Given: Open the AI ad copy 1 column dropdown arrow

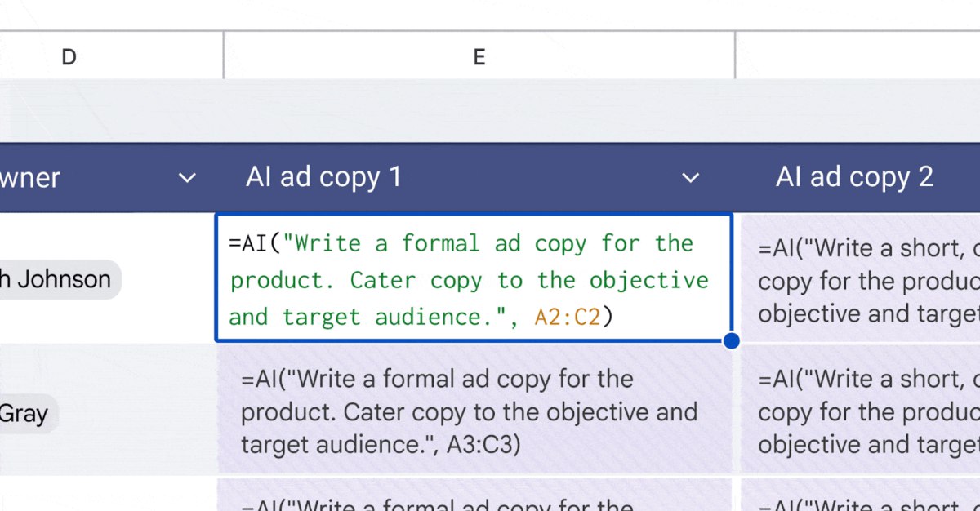Looking at the screenshot, I should click(691, 178).
